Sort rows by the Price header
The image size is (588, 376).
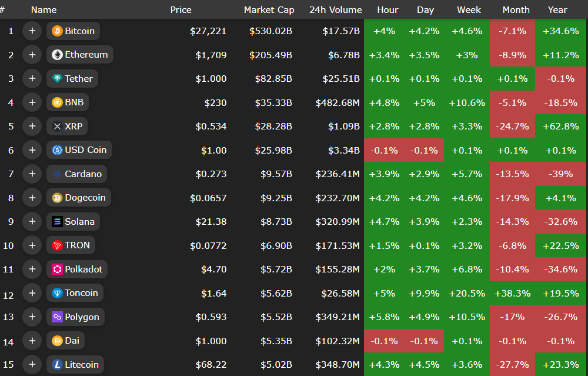181,10
